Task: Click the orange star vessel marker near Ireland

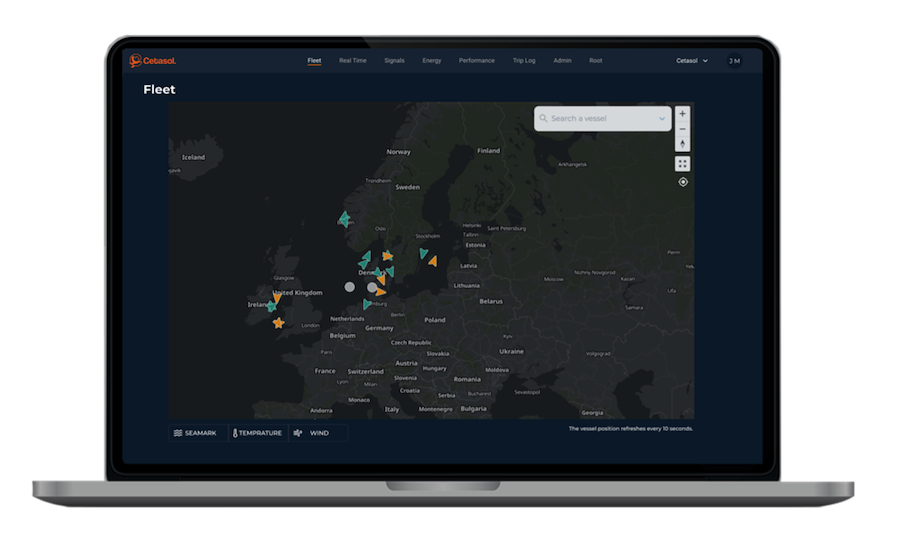Action: coord(278,323)
